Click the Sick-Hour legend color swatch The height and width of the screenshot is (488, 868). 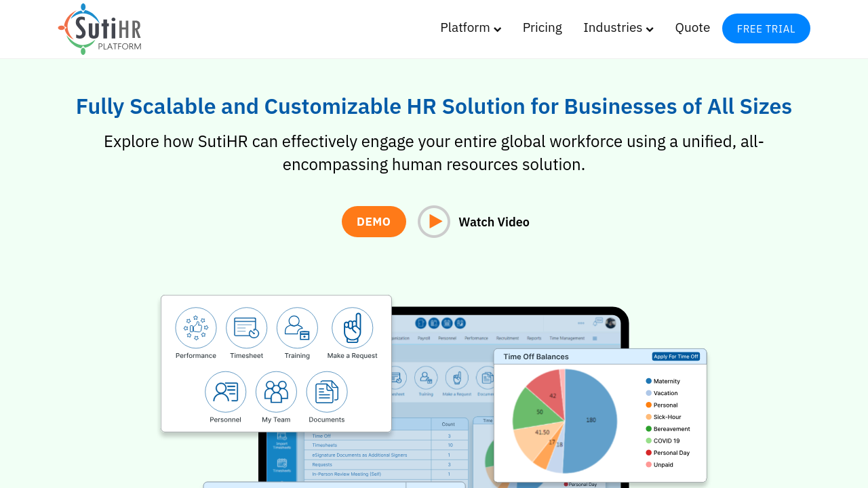point(649,417)
